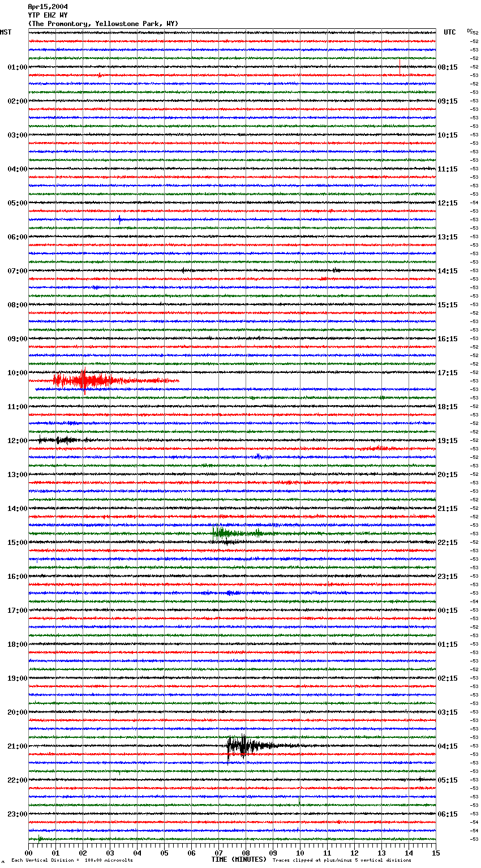Click the '17:15' UTC time label
Viewport: 481px width, 868px height.
coord(448,373)
